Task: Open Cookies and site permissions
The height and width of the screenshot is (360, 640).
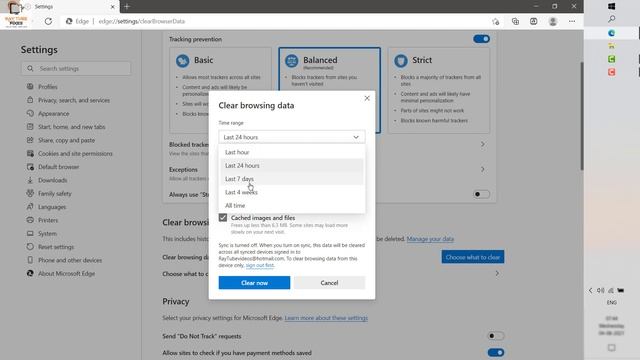Action: point(75,153)
